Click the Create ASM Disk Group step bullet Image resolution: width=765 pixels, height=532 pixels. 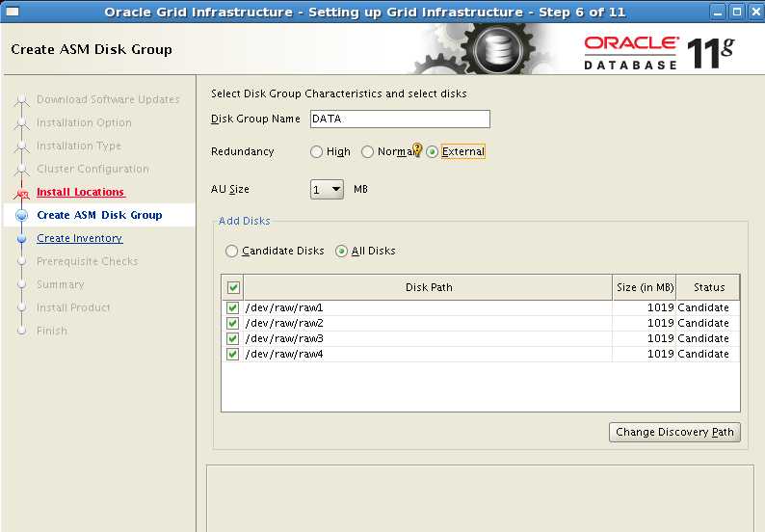(21, 215)
